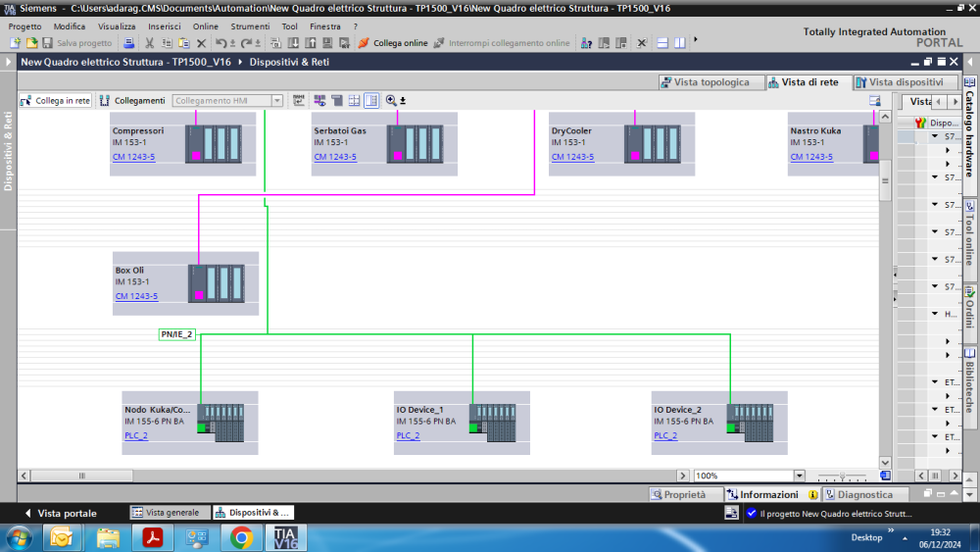Click the colored wrench icon in the device table header
This screenshot has width=980, height=552.
coord(920,123)
